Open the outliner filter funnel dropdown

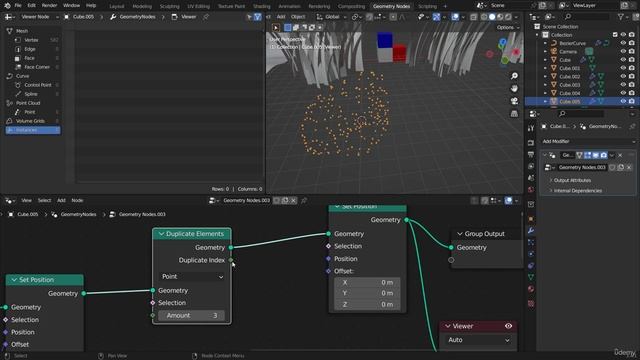pos(623,17)
